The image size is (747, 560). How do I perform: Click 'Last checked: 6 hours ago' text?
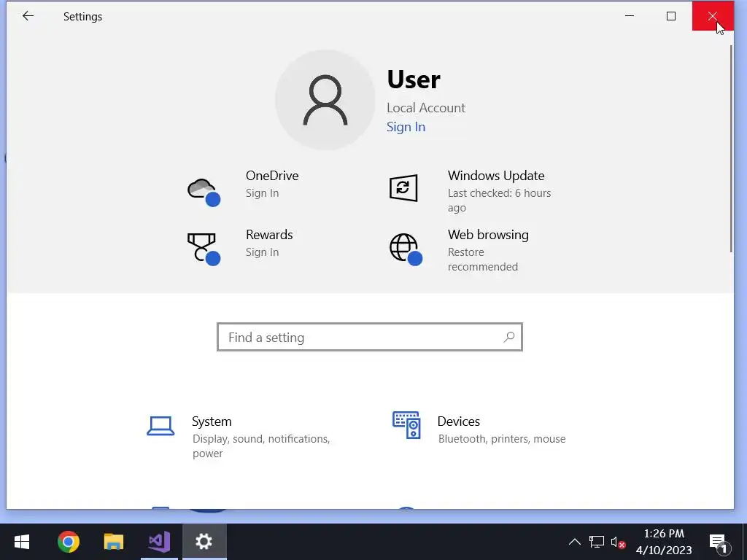499,200
